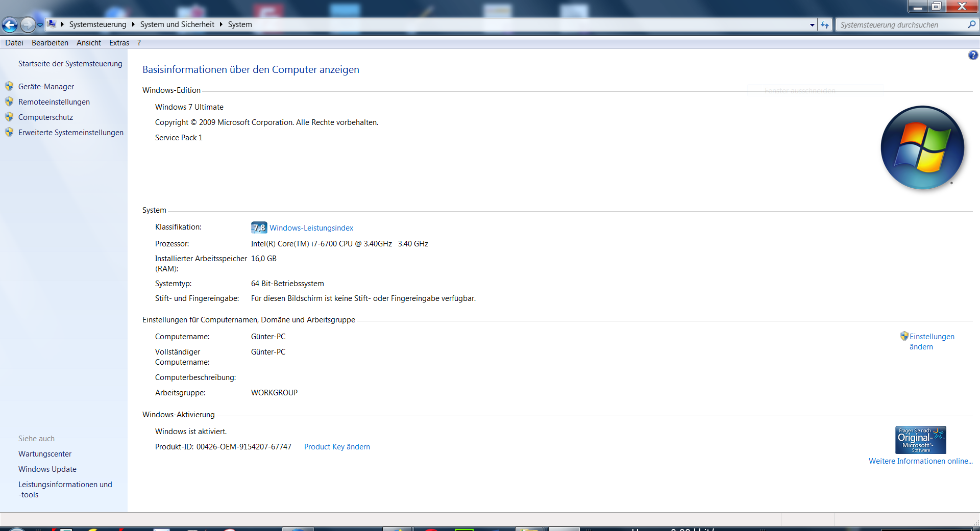Go back with the Back arrow button
Viewport: 980px width, 531px height.
[10, 24]
